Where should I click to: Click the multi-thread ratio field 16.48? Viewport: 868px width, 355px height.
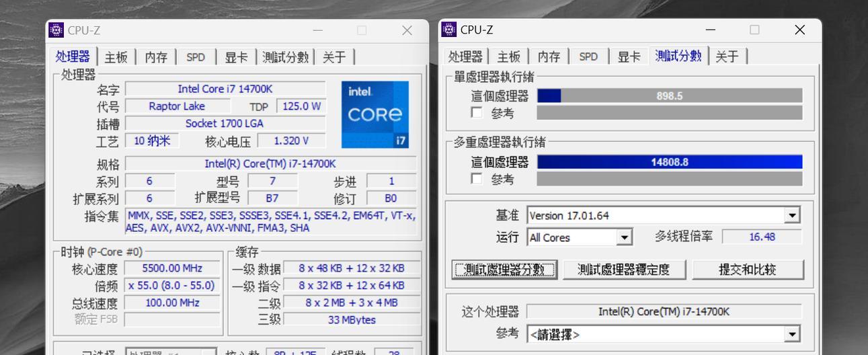click(762, 237)
